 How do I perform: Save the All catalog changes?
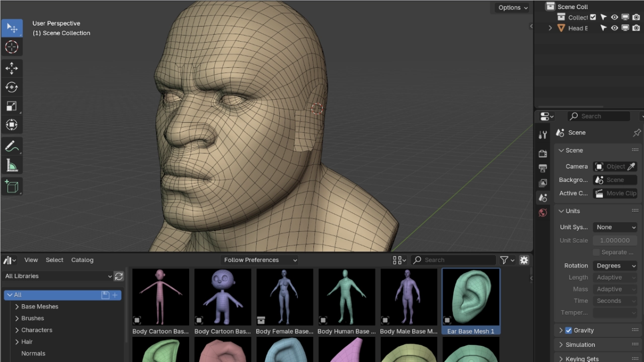[105, 295]
